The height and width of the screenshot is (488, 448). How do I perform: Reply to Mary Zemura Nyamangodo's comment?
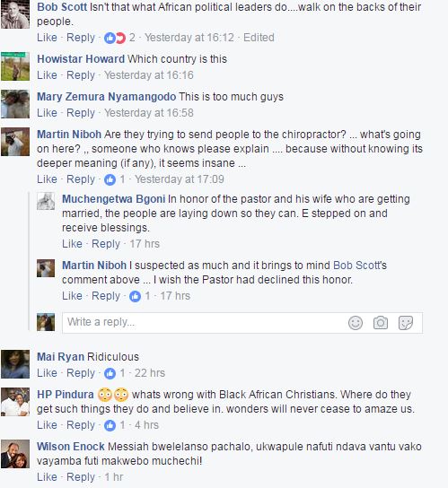(x=81, y=113)
